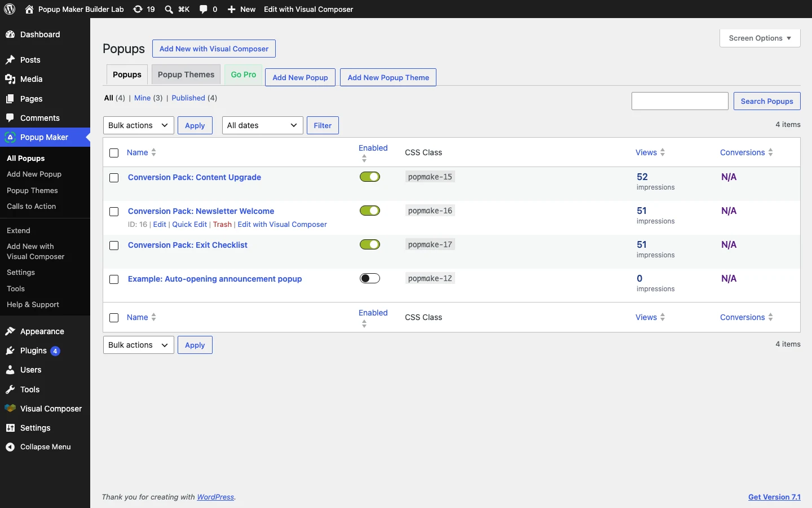Open the top Bulk actions dropdown

tap(139, 125)
